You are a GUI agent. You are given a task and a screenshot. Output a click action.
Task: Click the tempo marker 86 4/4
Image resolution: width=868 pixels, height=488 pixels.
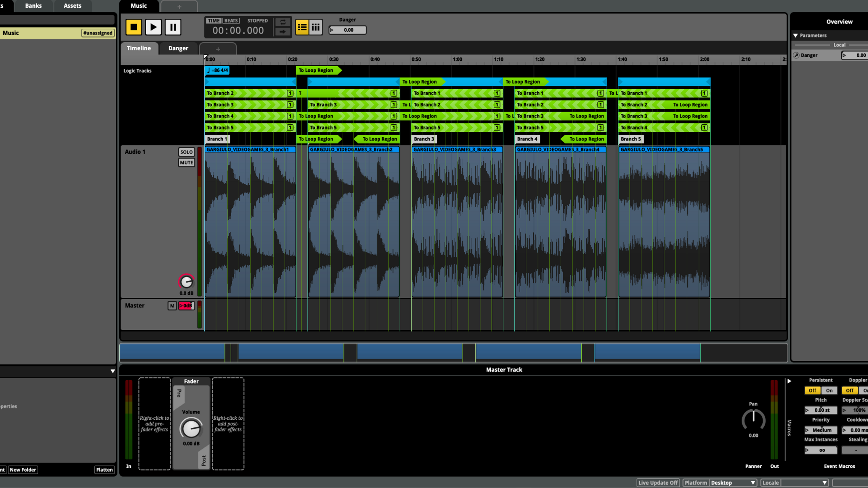click(x=217, y=70)
